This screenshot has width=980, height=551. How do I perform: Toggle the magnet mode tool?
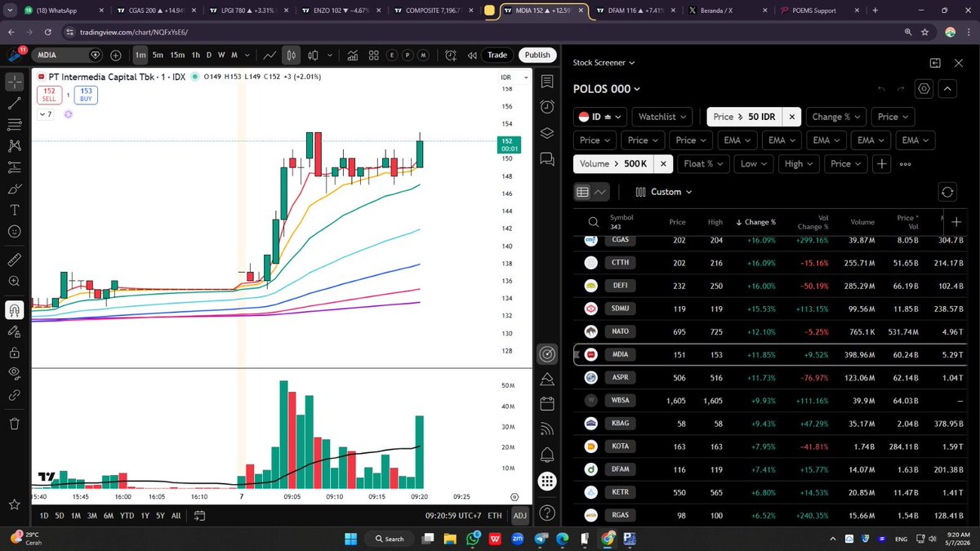click(x=14, y=310)
